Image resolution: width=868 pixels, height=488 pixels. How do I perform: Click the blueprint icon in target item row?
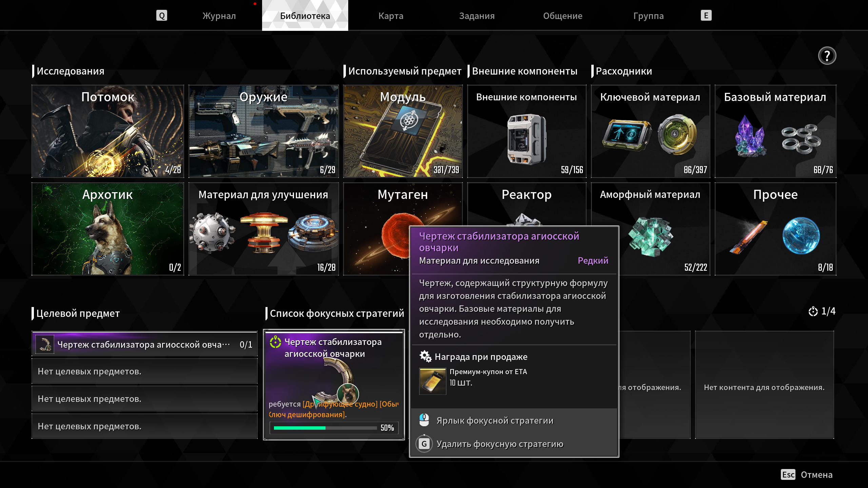(x=45, y=344)
